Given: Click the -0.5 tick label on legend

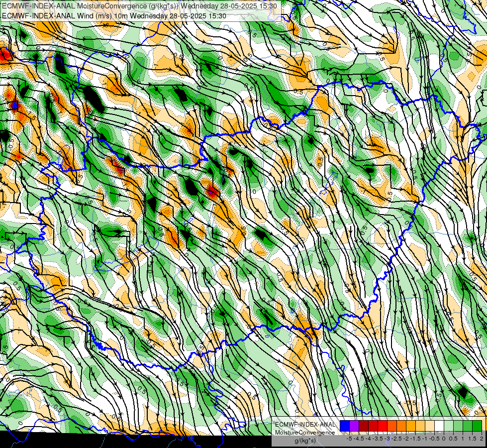Looking at the screenshot, I should pos(434,439).
